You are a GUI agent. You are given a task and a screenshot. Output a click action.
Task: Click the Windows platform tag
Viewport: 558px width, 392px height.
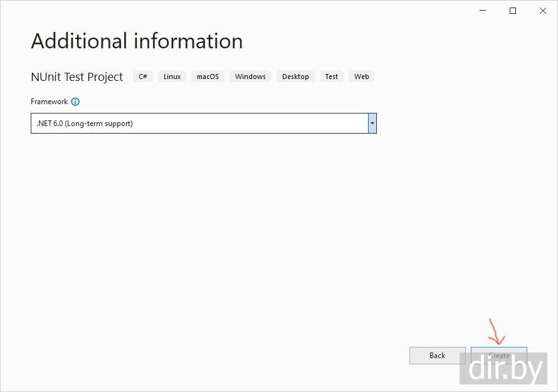pos(250,77)
